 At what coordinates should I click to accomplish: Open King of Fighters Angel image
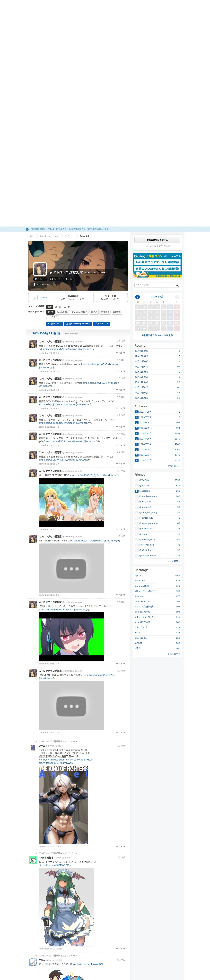[x=63, y=805]
